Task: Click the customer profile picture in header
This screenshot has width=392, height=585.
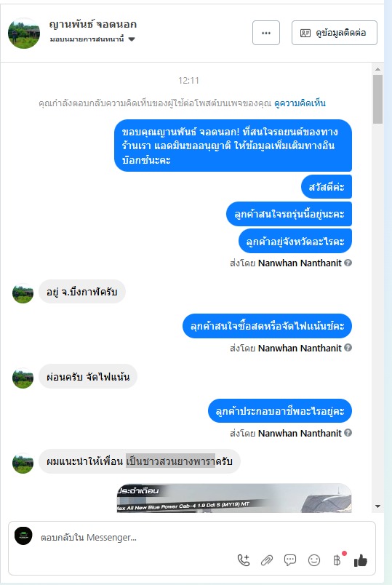Action: point(24,33)
